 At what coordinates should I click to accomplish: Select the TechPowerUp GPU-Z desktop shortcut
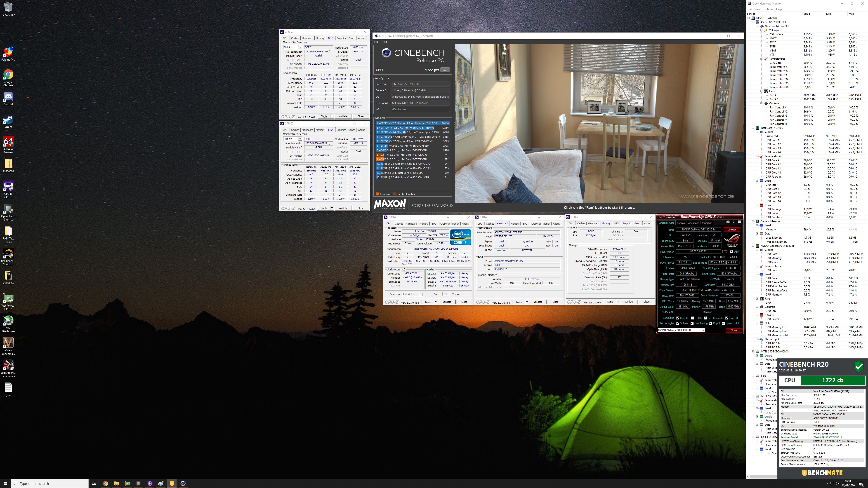click(x=8, y=302)
